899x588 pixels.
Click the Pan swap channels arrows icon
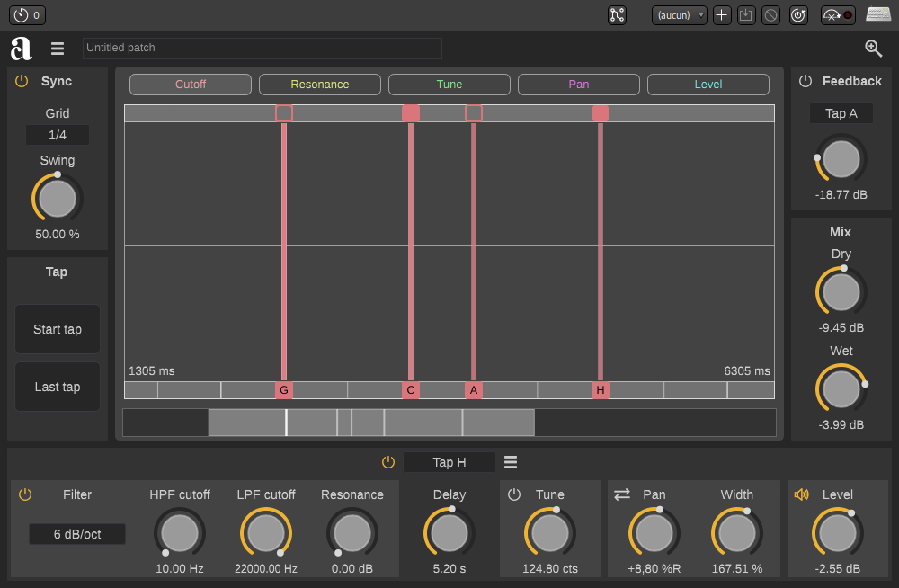pos(622,494)
